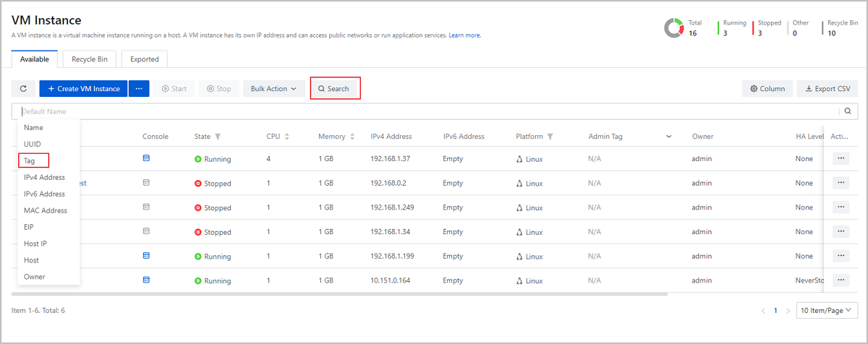The height and width of the screenshot is (344, 868).
Task: Click the refresh icon button
Action: tap(23, 89)
